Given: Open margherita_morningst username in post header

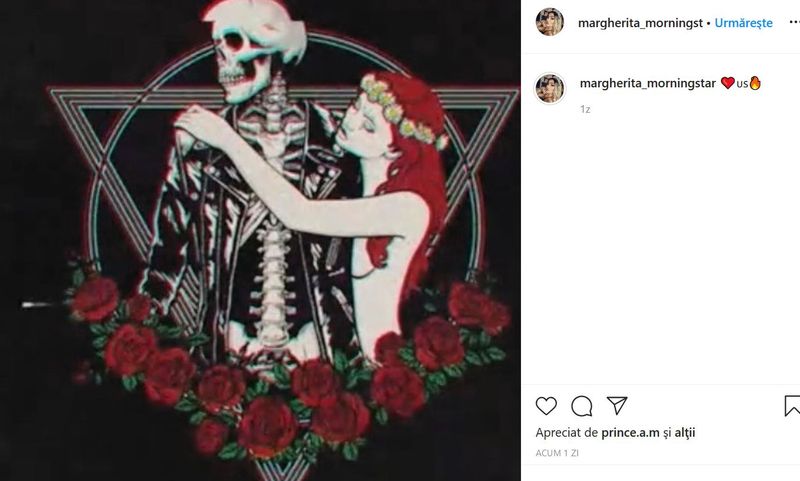Looking at the screenshot, I should (640, 23).
